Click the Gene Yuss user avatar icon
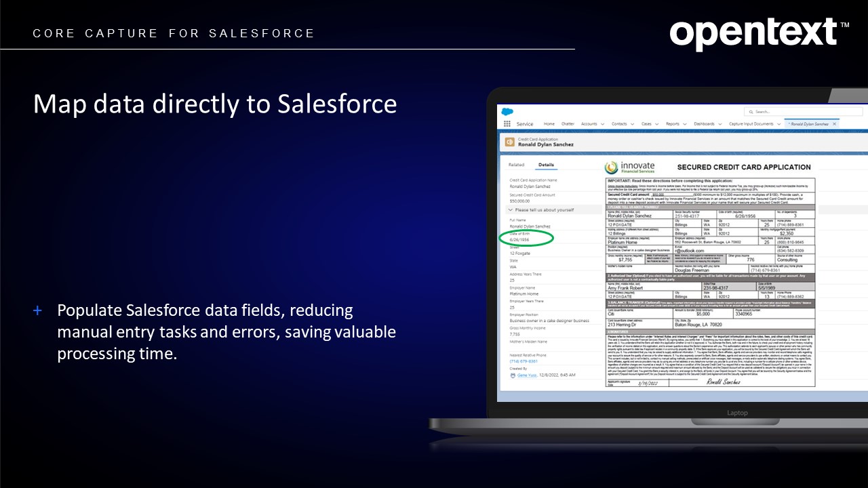This screenshot has width=868, height=488. [x=513, y=375]
